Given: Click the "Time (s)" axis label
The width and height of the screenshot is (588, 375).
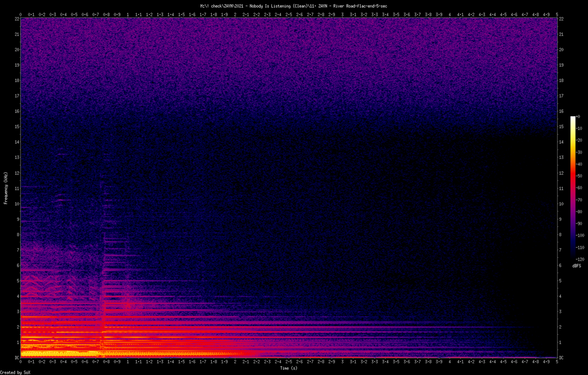Looking at the screenshot, I should (x=289, y=368).
